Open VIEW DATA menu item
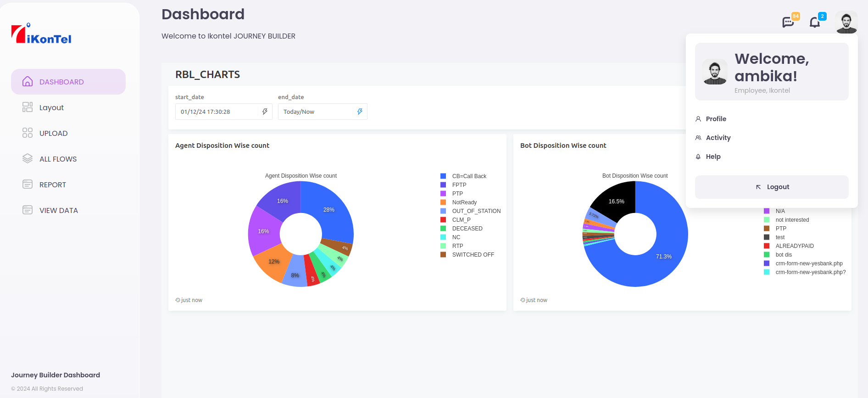 (x=68, y=210)
